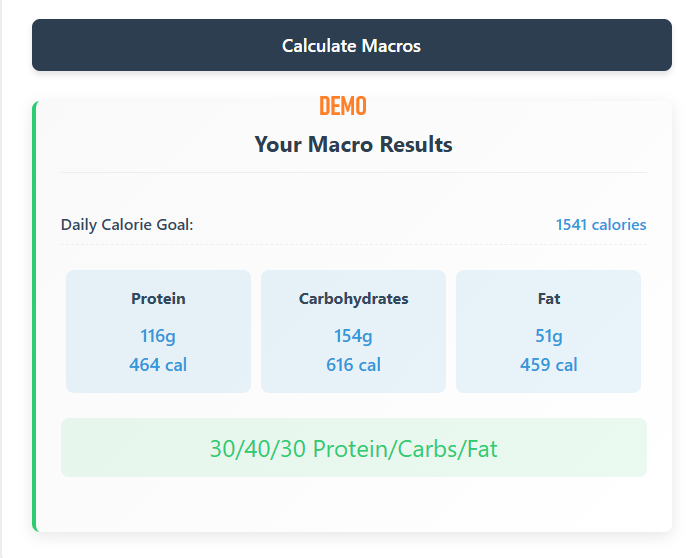Click the Daily Calorie Goal label
Viewport: 699px width, 558px height.
coord(127,225)
